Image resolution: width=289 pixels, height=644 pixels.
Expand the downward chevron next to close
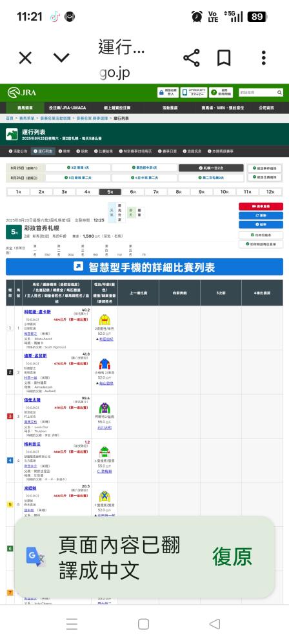61,58
